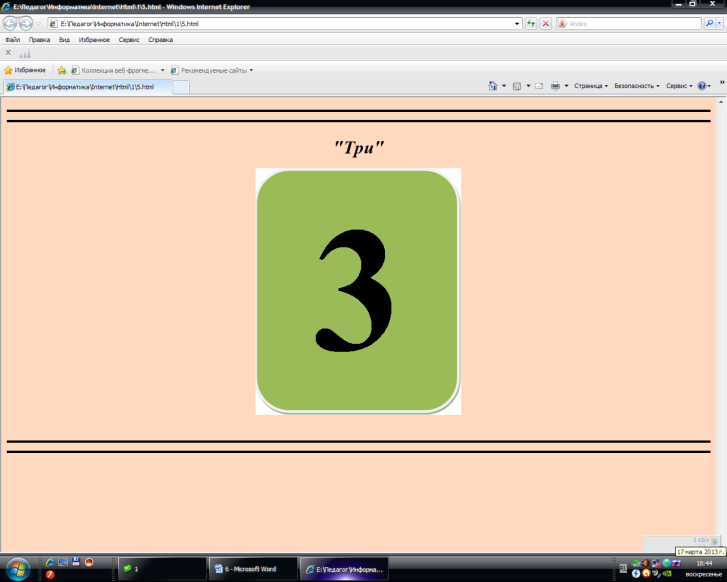The image size is (727, 582).
Task: Open Избранное favorites star button
Action: (25, 70)
